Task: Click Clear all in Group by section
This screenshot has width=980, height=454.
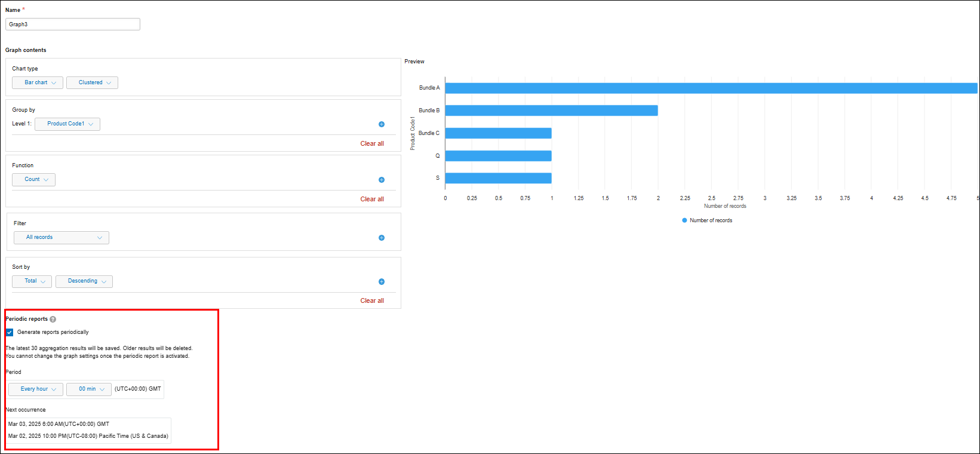Action: tap(372, 144)
